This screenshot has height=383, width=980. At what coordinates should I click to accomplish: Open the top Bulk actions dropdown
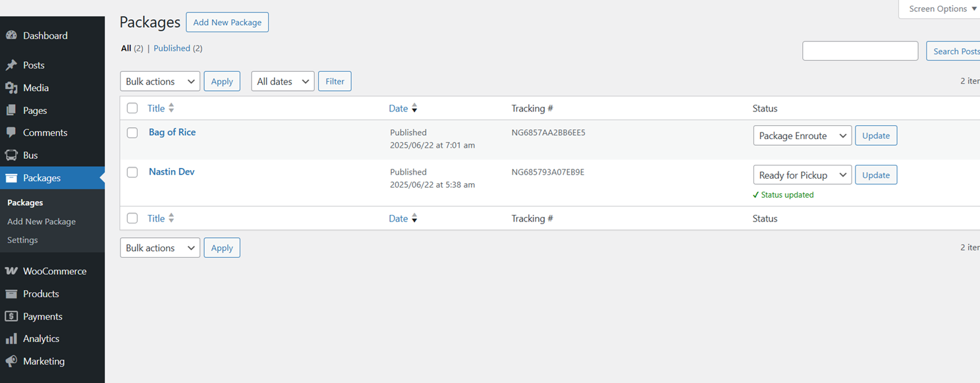pos(160,81)
